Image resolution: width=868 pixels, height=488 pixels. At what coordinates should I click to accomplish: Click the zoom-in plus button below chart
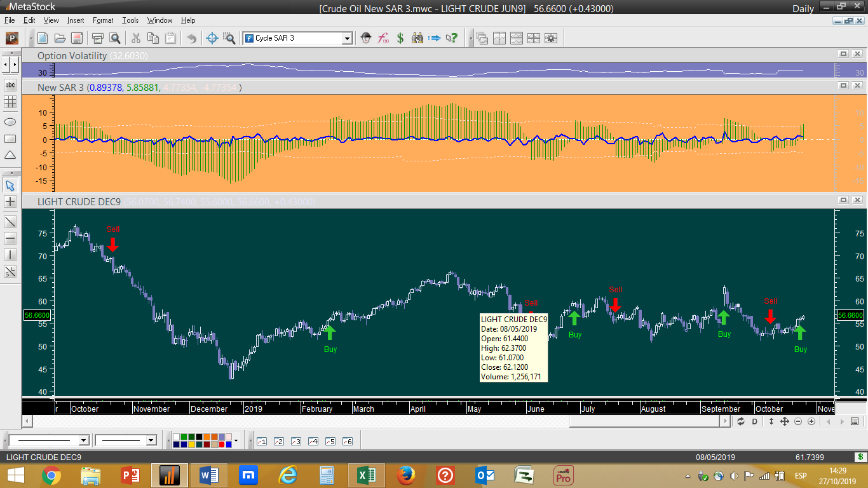click(x=811, y=421)
